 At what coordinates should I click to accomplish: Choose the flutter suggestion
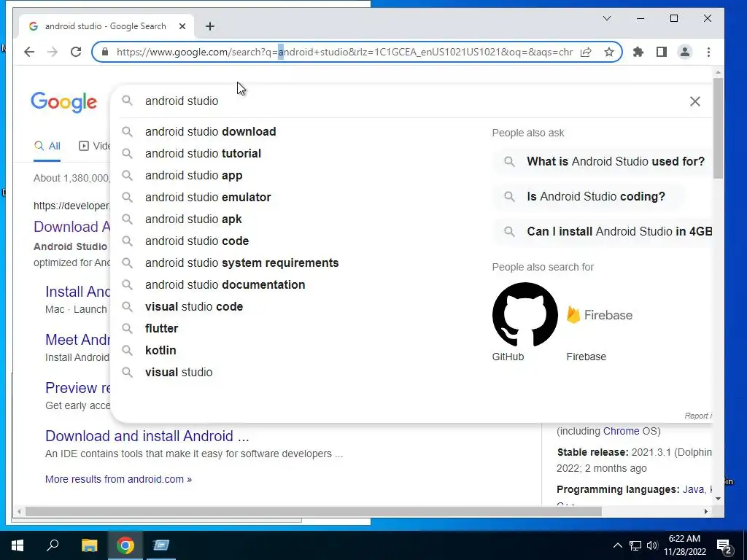(161, 329)
